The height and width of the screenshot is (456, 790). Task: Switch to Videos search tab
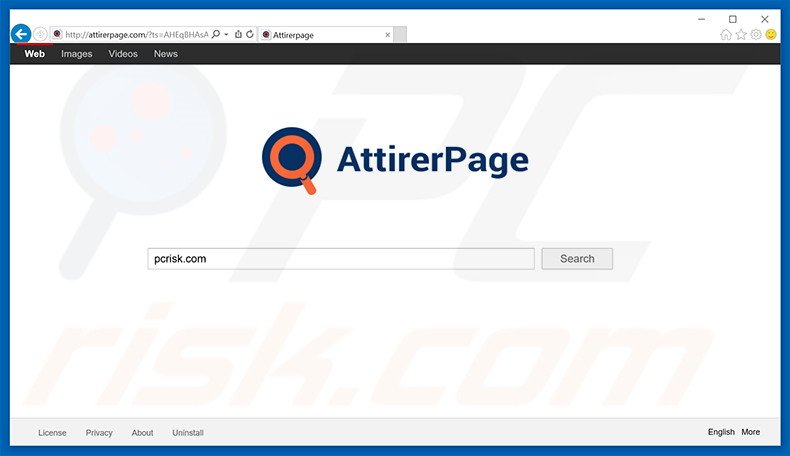(123, 54)
